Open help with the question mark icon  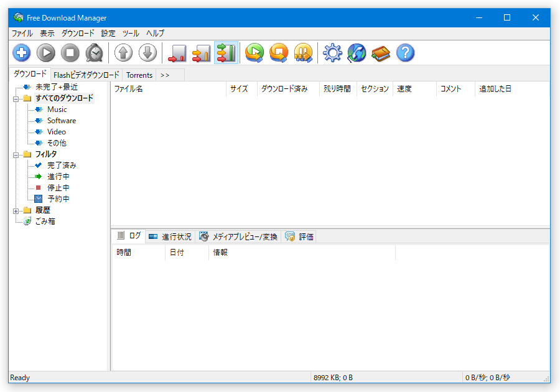pos(405,53)
